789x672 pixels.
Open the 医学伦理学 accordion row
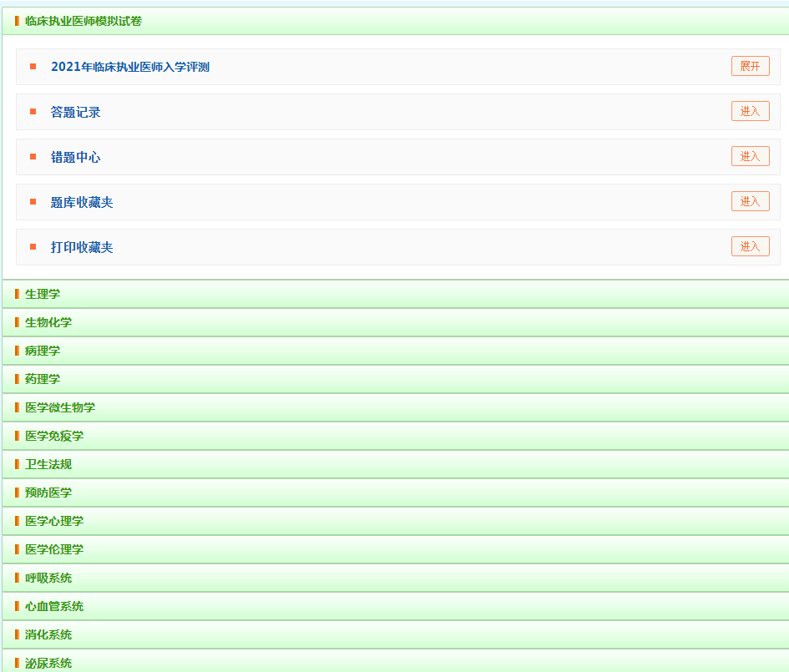pyautogui.click(x=54, y=549)
